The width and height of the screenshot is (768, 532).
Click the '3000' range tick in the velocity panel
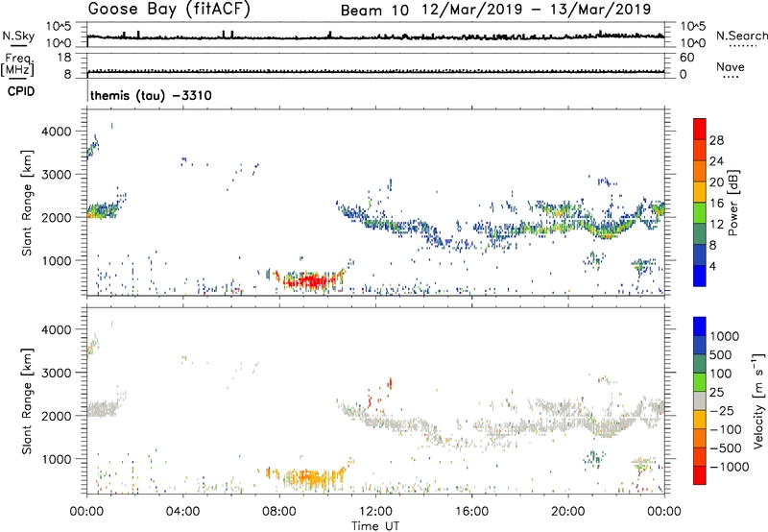[x=56, y=373]
